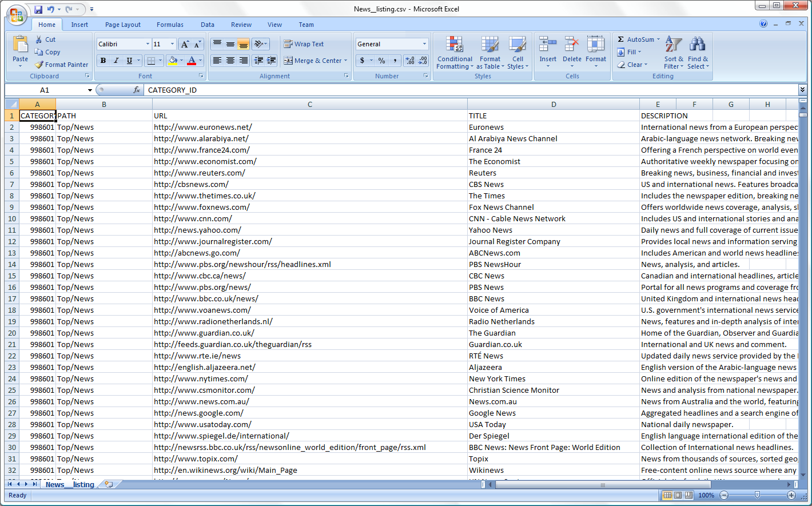The width and height of the screenshot is (812, 506).
Task: Toggle italic formatting
Action: click(x=116, y=61)
